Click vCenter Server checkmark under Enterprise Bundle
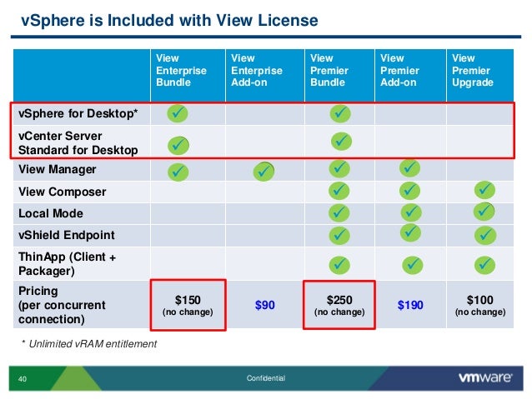This screenshot has width=532, height=399. coord(178,146)
